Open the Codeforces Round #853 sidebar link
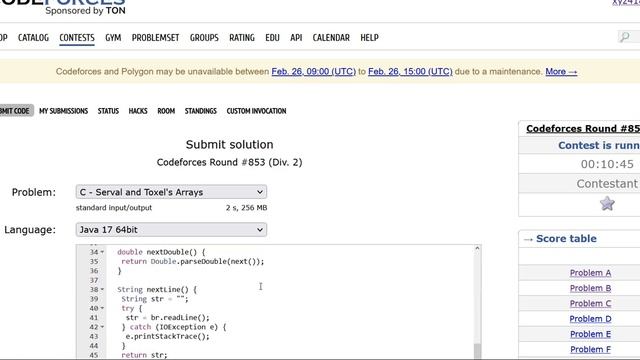Screen dimensions: 640x360 click(x=583, y=129)
